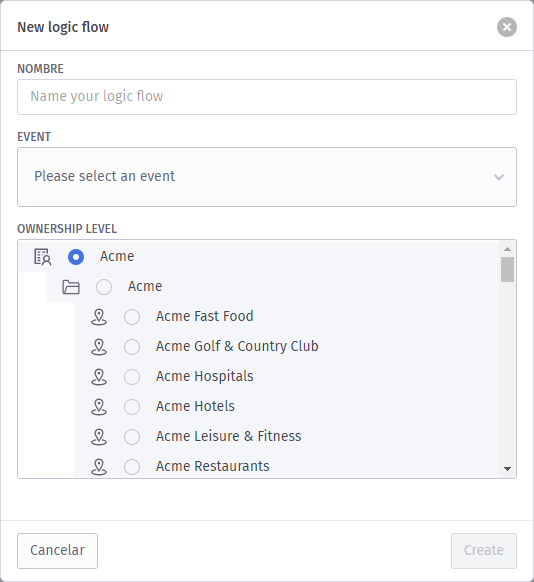Image resolution: width=534 pixels, height=582 pixels.
Task: Select the top-level Acme radio button
Action: pos(76,257)
